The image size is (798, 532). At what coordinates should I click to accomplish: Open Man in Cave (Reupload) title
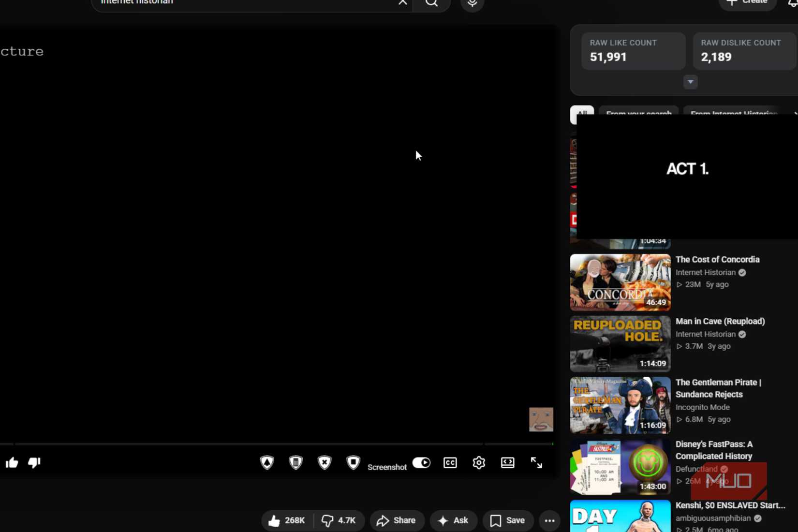(x=720, y=321)
